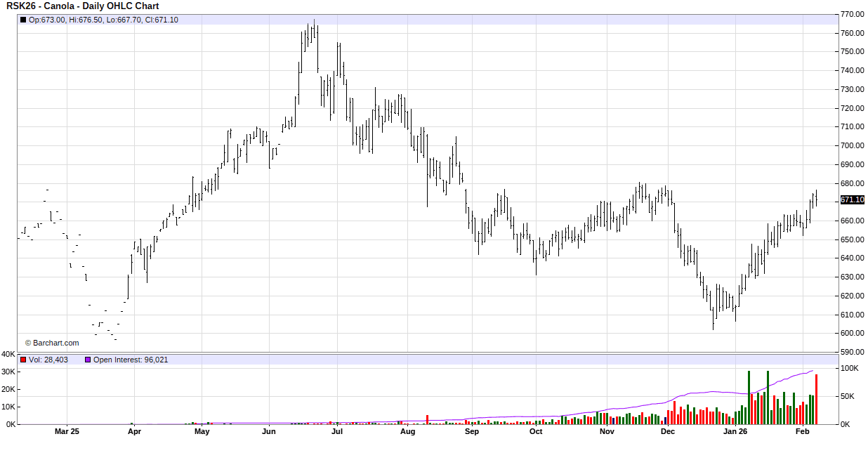Click the Oct label on time axis

(536, 432)
